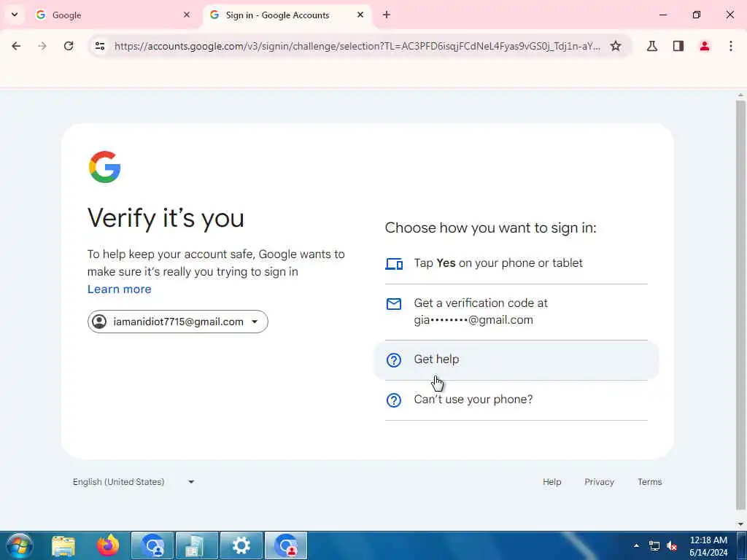Open the Terms footer link
The height and width of the screenshot is (560, 747).
[x=650, y=482]
